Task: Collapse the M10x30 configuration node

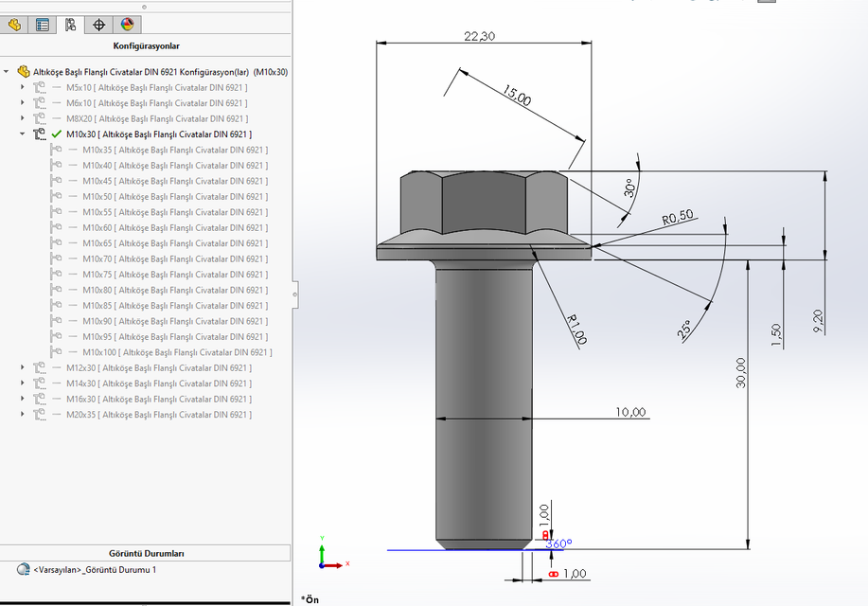Action: (22, 134)
